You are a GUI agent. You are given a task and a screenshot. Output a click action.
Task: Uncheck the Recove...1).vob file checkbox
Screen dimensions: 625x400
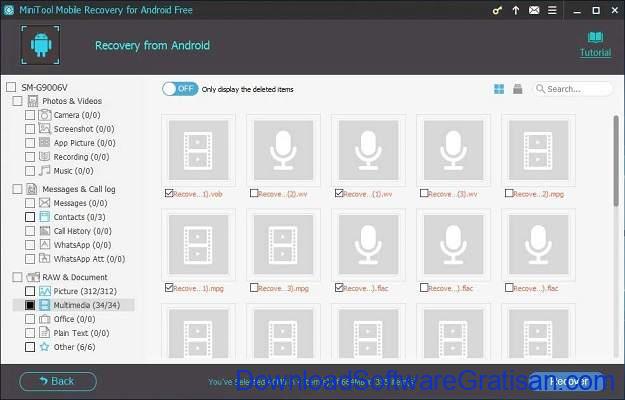[169, 193]
